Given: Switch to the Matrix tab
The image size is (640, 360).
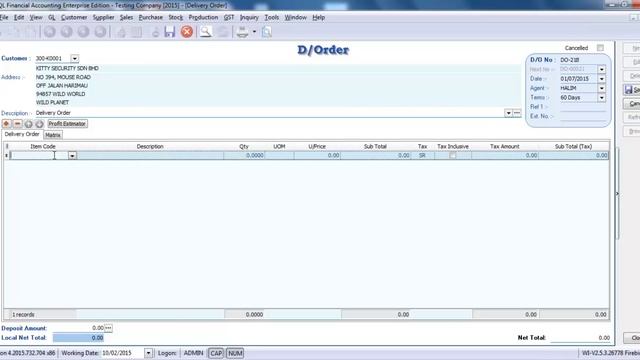Looking at the screenshot, I should [53, 135].
